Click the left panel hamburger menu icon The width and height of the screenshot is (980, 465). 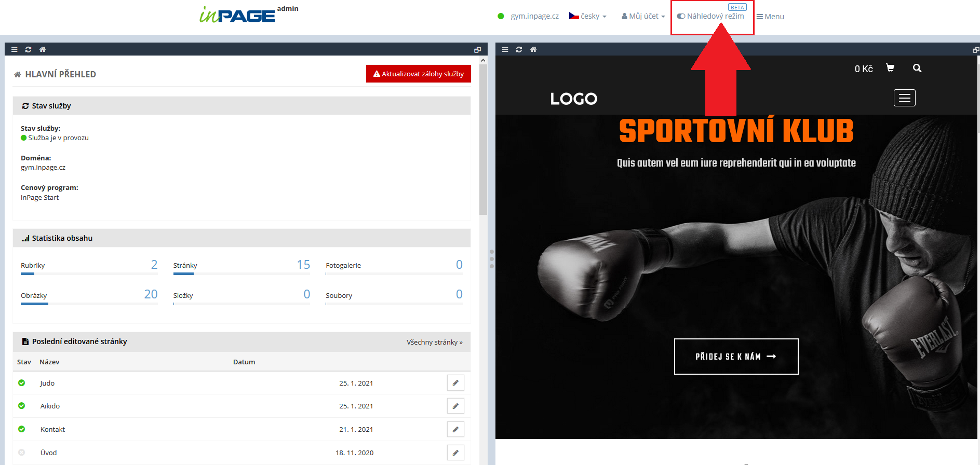[x=15, y=50]
